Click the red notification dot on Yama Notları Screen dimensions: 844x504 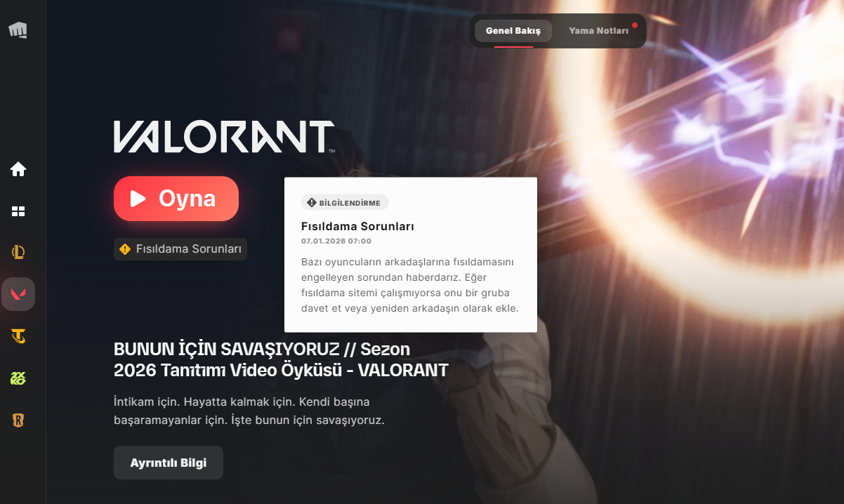[x=635, y=25]
